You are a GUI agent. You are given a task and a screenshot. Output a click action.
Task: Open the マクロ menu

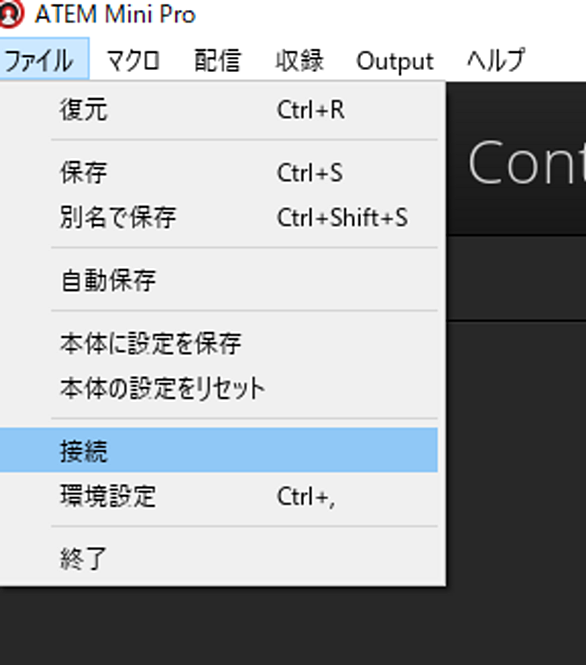(133, 60)
